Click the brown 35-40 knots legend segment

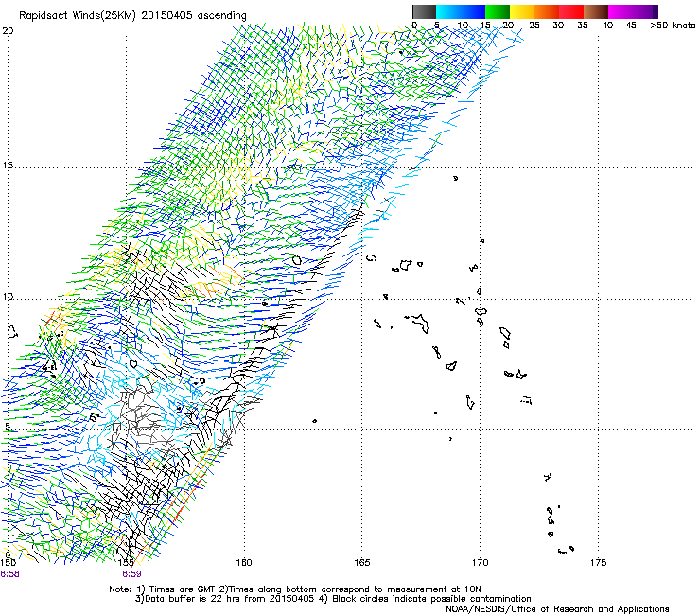pos(596,11)
